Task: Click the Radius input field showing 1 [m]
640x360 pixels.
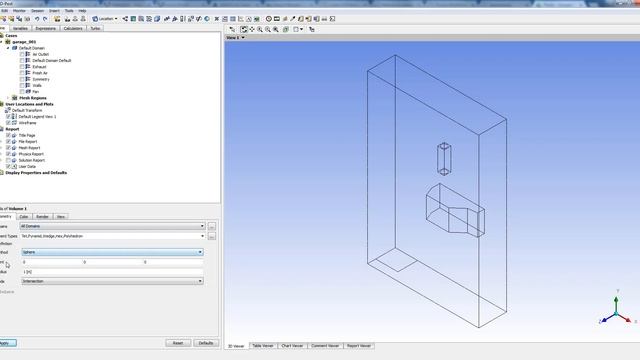Action: point(112,272)
